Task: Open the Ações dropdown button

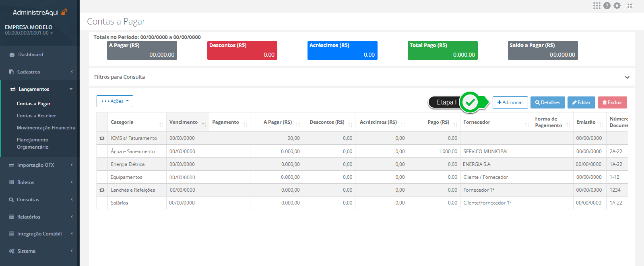Action: [x=115, y=101]
